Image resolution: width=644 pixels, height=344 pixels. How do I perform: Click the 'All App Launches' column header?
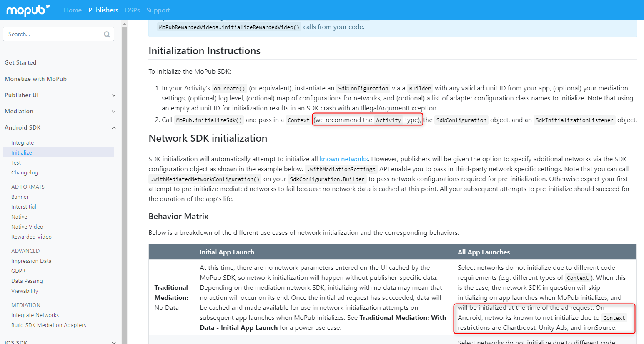click(x=484, y=252)
